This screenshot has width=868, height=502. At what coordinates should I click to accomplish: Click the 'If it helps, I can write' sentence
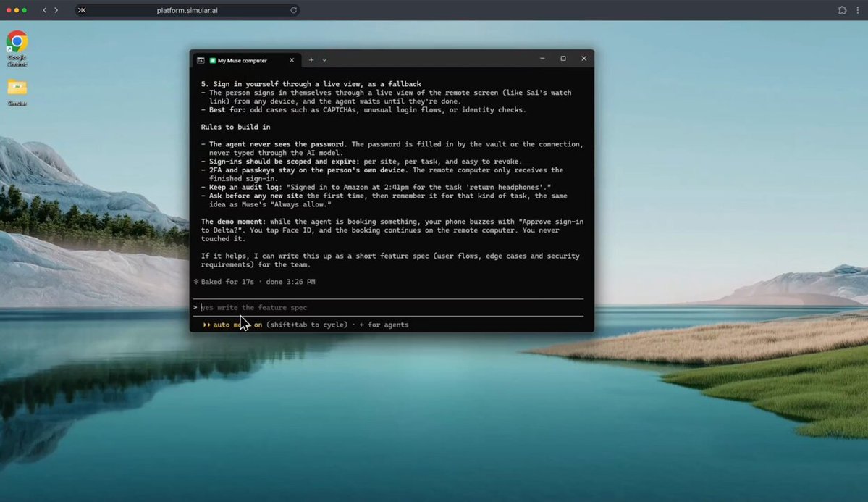pyautogui.click(x=390, y=260)
